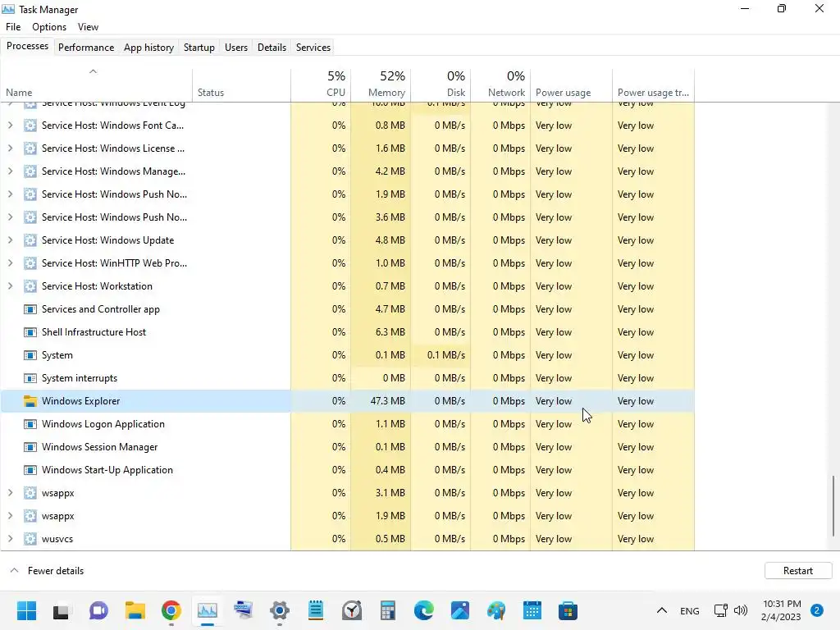Sort by the Name column header
The height and width of the screenshot is (630, 840).
click(97, 84)
